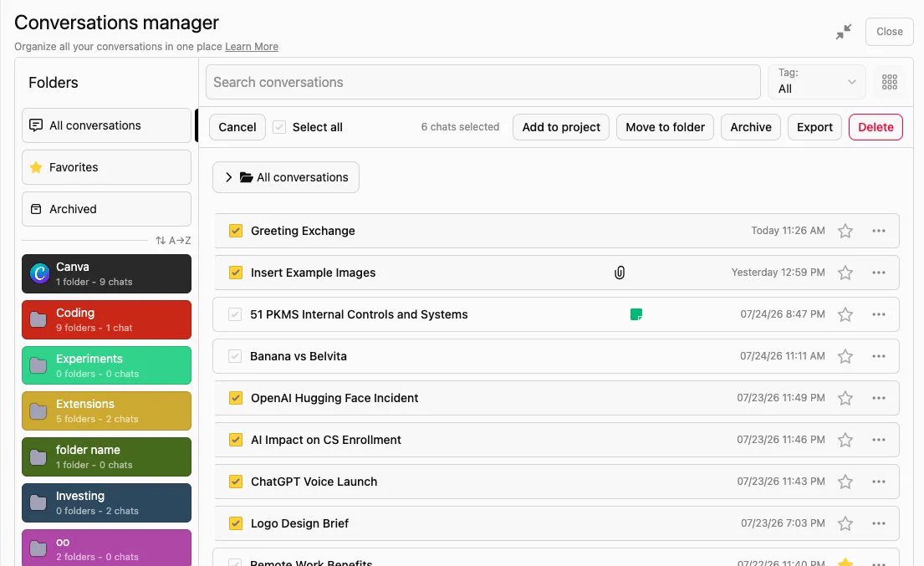The width and height of the screenshot is (924, 566).
Task: Open the green 'folder name' folder
Action: [107, 457]
